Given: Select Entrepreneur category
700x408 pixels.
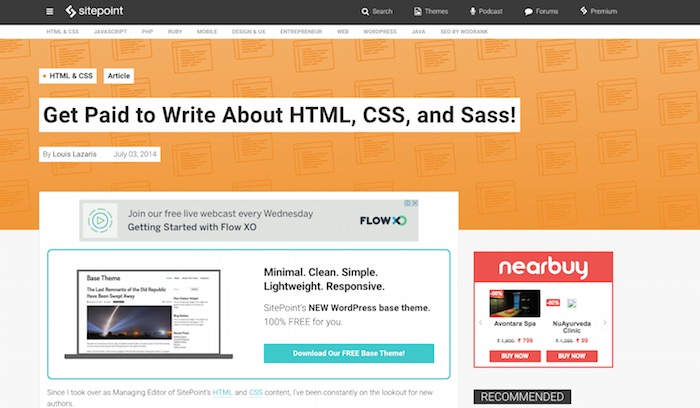Looking at the screenshot, I should tap(301, 32).
